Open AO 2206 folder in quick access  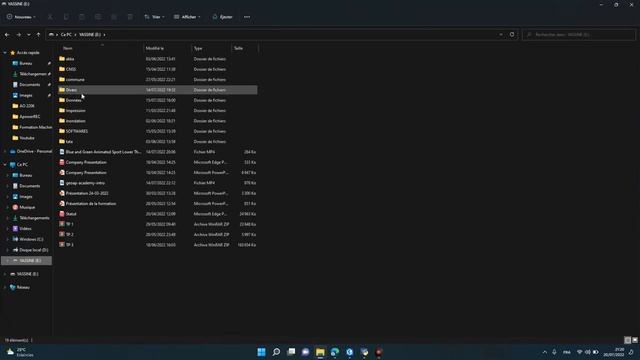pyautogui.click(x=27, y=106)
